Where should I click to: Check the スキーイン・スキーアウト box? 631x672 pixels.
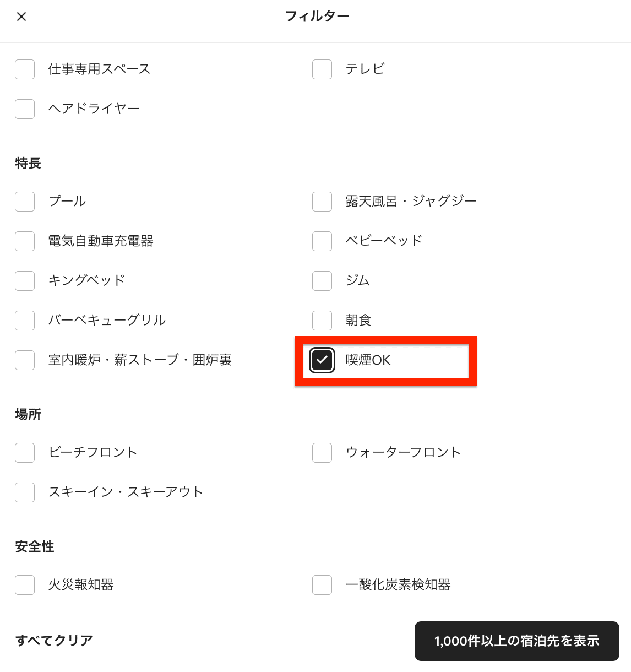coord(25,492)
